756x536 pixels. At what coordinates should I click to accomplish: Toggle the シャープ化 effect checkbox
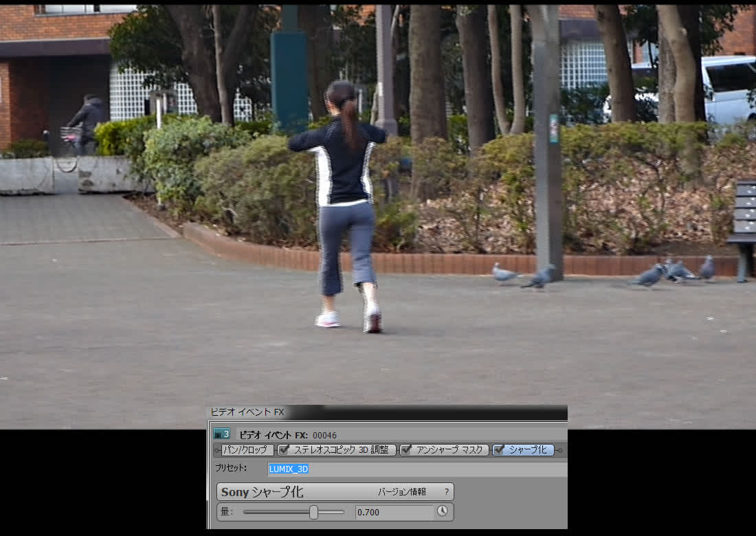click(x=499, y=450)
